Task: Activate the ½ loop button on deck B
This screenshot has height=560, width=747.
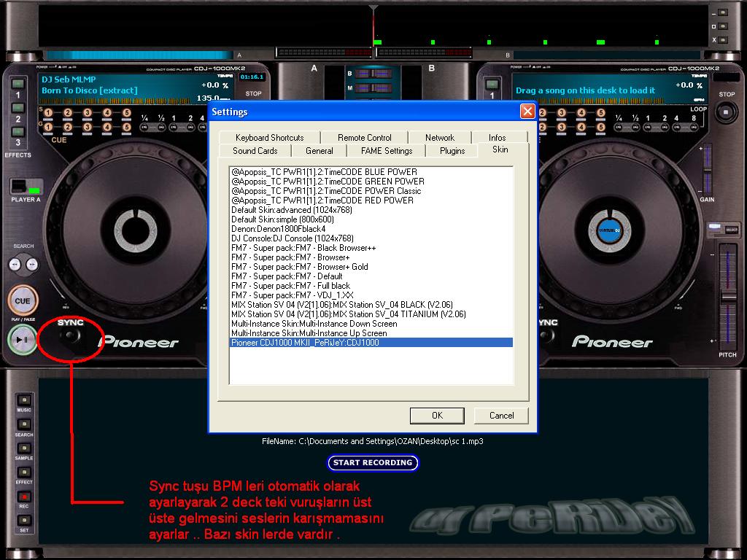Action: pyautogui.click(x=634, y=127)
